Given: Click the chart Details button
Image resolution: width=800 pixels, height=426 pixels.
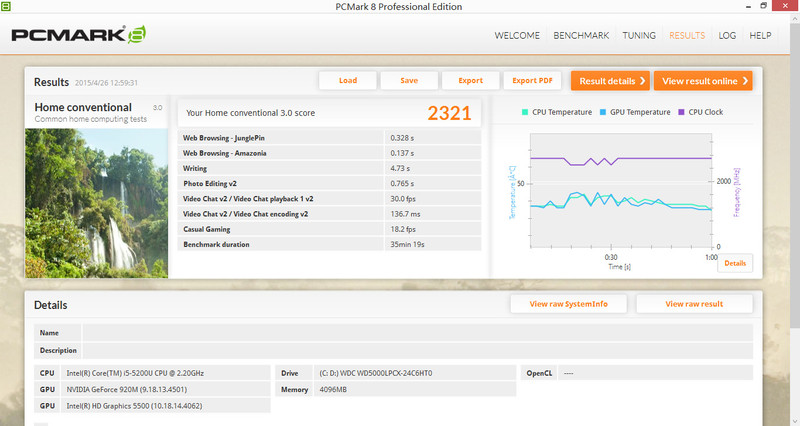Looking at the screenshot, I should pyautogui.click(x=735, y=263).
